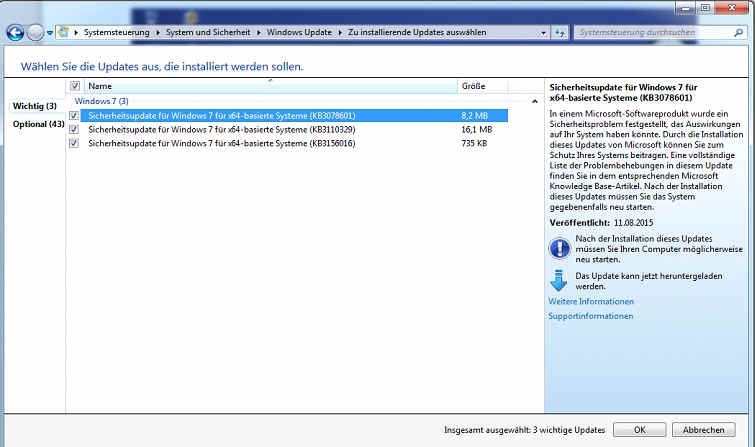Select Zu installierende Updates auswählen breadcrumb
This screenshot has height=447, width=755.
point(417,32)
